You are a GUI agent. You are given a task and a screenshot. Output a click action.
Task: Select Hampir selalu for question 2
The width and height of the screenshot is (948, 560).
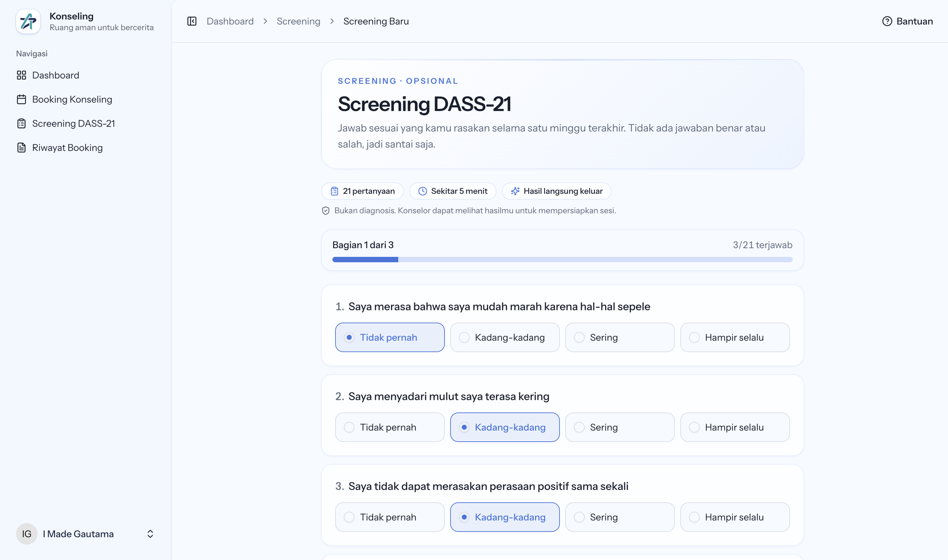point(735,427)
